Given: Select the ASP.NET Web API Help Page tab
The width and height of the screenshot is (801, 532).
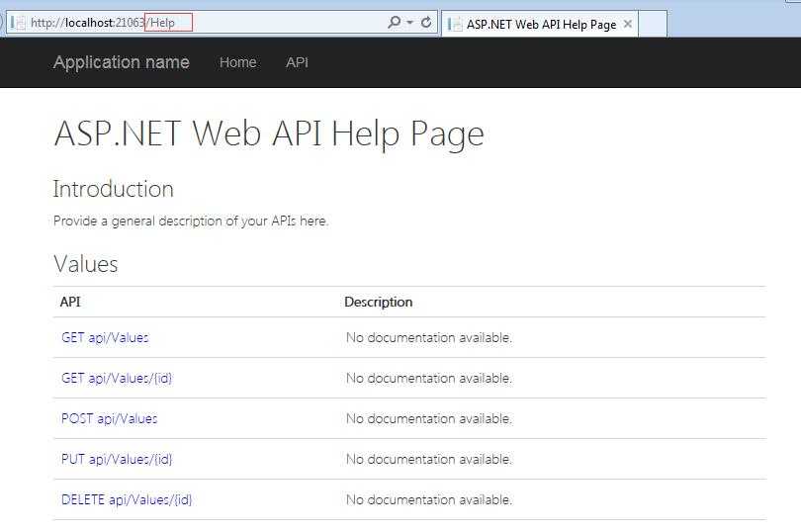Looking at the screenshot, I should (540, 24).
